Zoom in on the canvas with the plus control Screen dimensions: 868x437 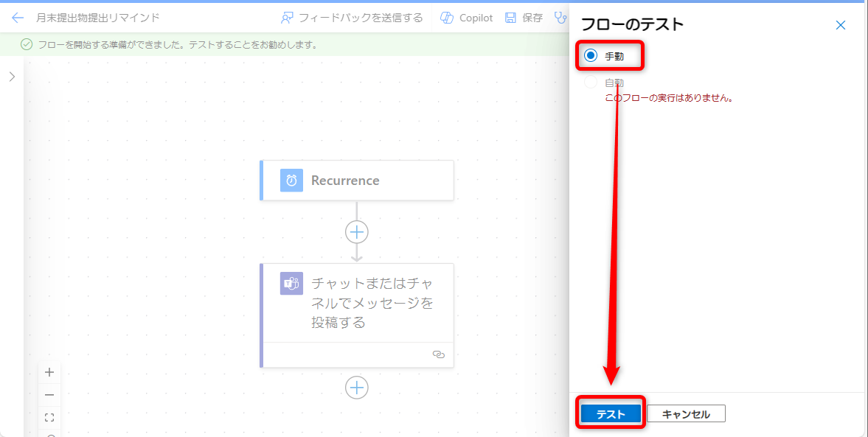coord(49,372)
